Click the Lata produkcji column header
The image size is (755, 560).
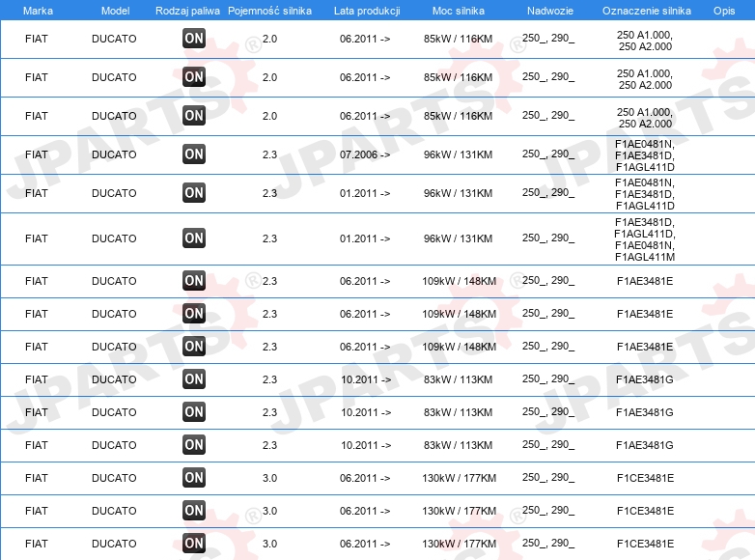coord(367,11)
